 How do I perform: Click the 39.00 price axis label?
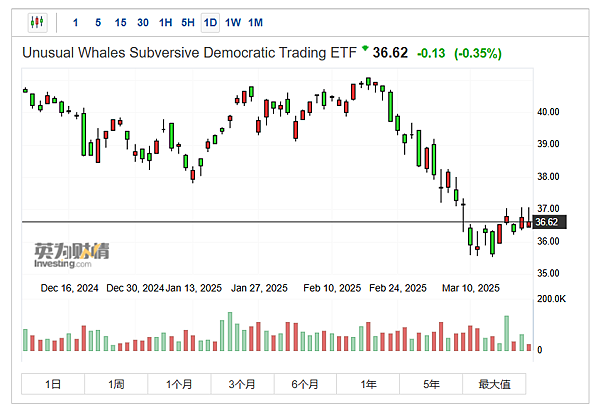(548, 144)
